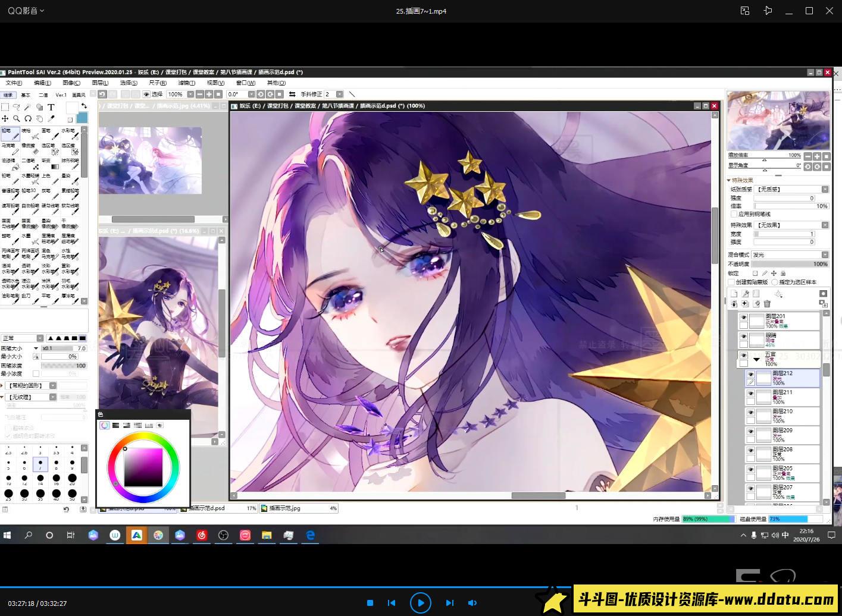Select the Move tool
The image size is (842, 616).
point(5,118)
